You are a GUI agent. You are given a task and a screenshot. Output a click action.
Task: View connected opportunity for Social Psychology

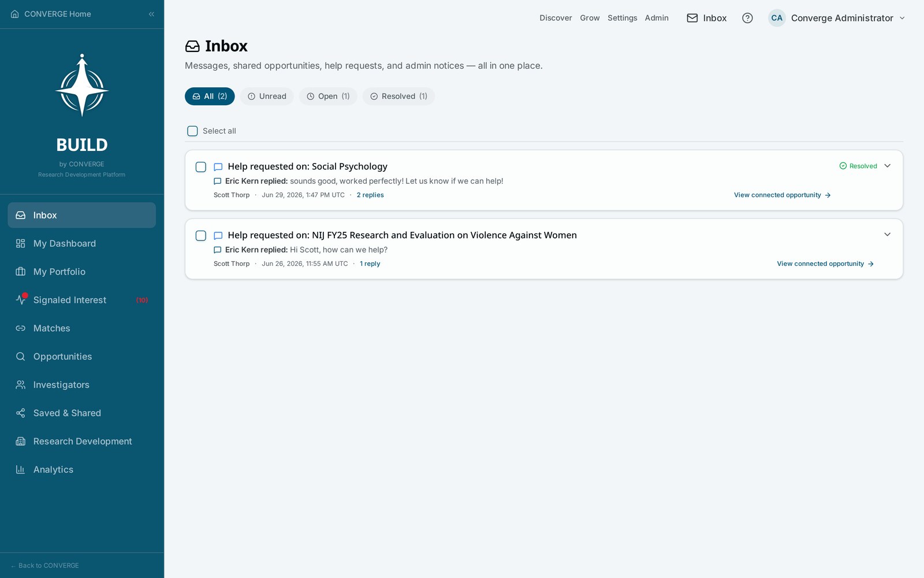click(783, 195)
